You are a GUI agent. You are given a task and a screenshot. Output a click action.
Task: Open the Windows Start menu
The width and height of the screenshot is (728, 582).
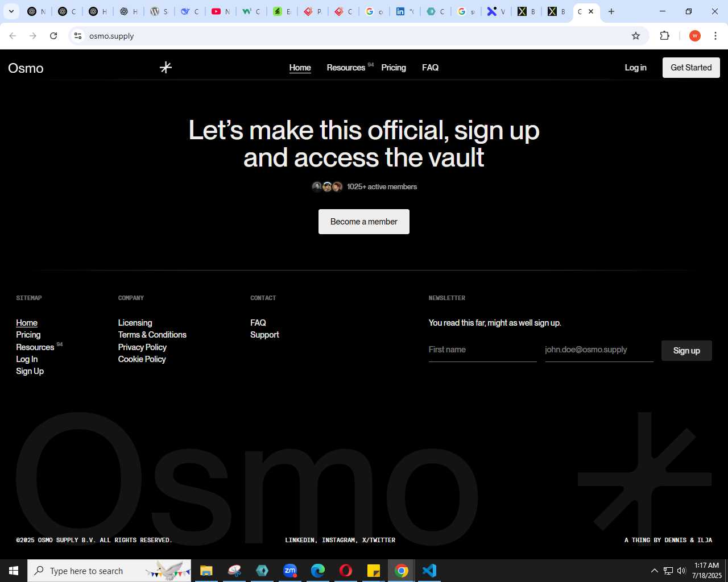[14, 571]
